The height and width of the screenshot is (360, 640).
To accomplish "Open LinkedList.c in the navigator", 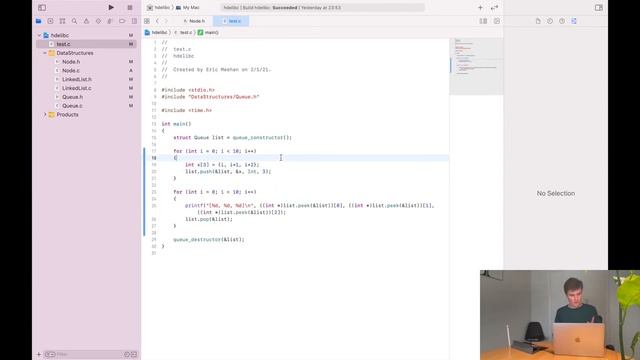I will (76, 88).
